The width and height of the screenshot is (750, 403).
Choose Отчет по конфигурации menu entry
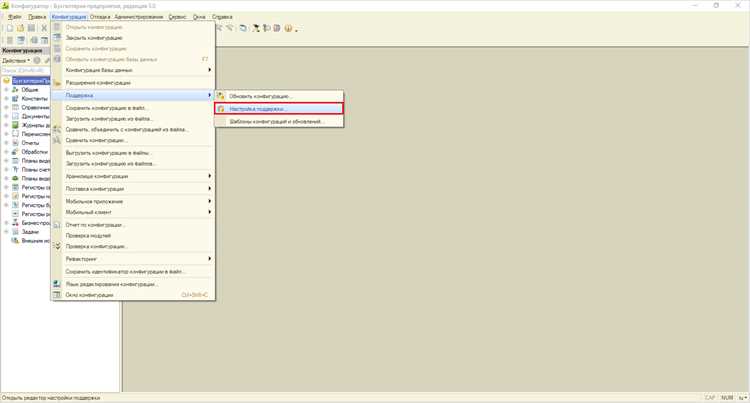point(133,225)
